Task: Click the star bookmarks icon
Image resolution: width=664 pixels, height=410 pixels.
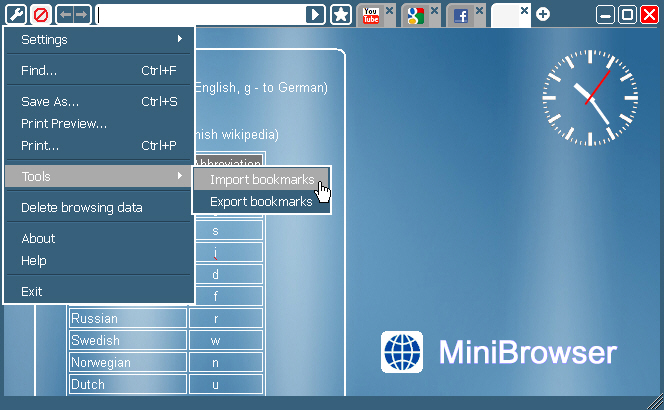Action: [341, 15]
